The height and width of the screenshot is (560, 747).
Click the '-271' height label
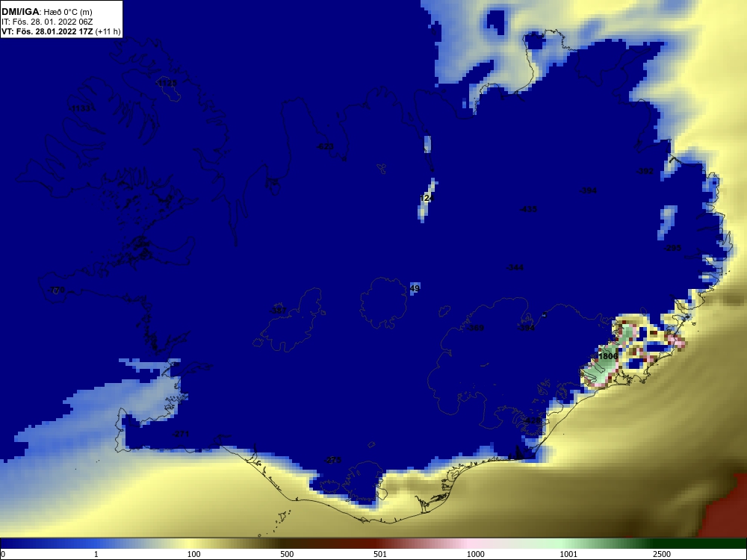pyautogui.click(x=181, y=435)
